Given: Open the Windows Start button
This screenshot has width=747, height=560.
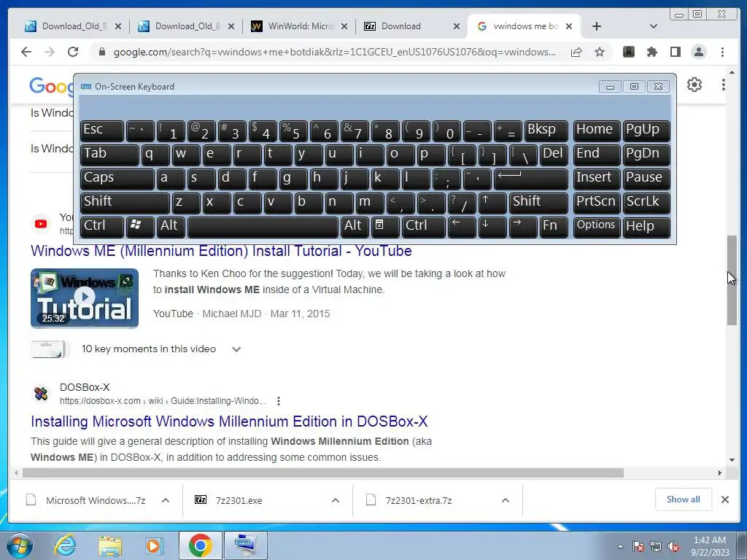Looking at the screenshot, I should tap(19, 545).
